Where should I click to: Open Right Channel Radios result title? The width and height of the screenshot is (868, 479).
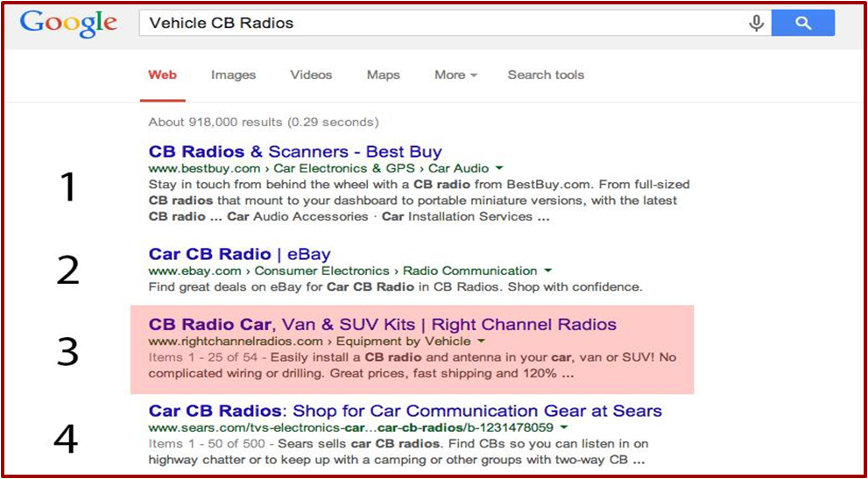coord(382,324)
